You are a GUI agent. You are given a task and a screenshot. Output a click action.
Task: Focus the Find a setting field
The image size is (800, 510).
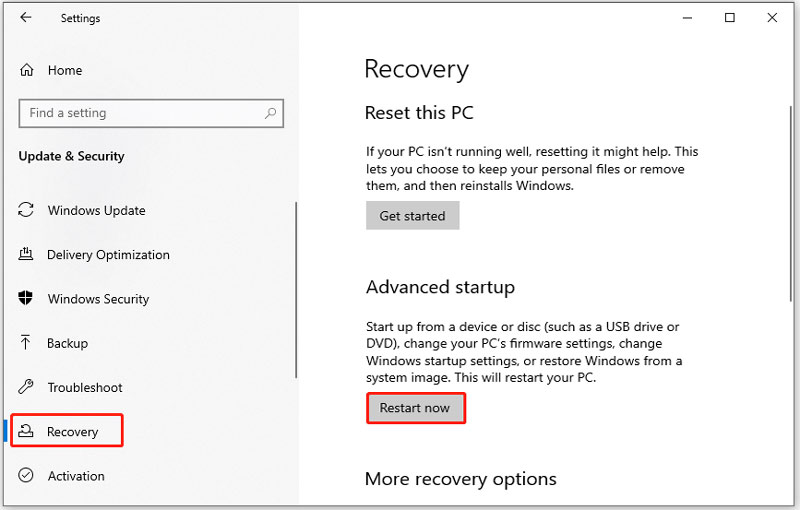click(x=140, y=114)
